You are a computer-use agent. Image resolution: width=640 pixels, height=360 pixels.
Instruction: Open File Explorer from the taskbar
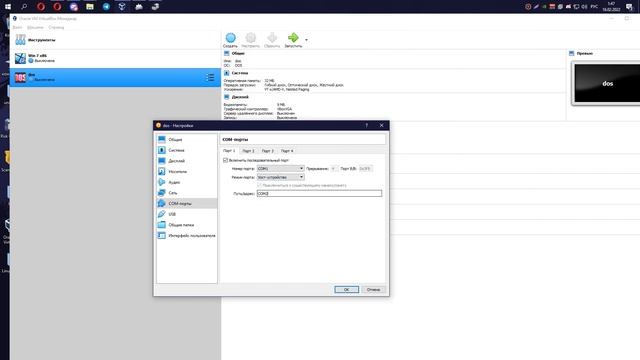(x=90, y=7)
